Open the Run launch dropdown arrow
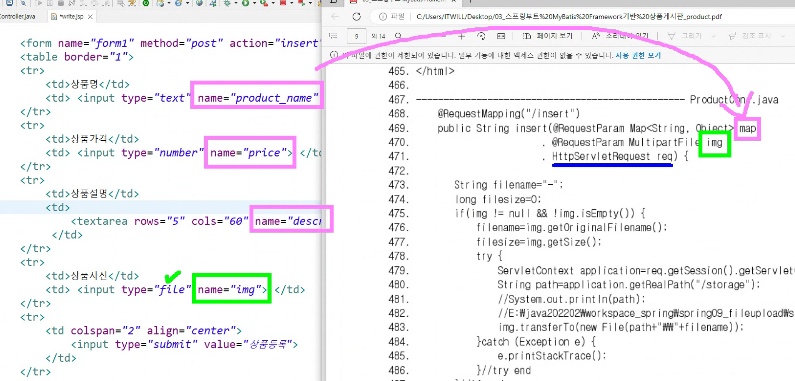Screen dimensions: 795x381 (x=254, y=3)
